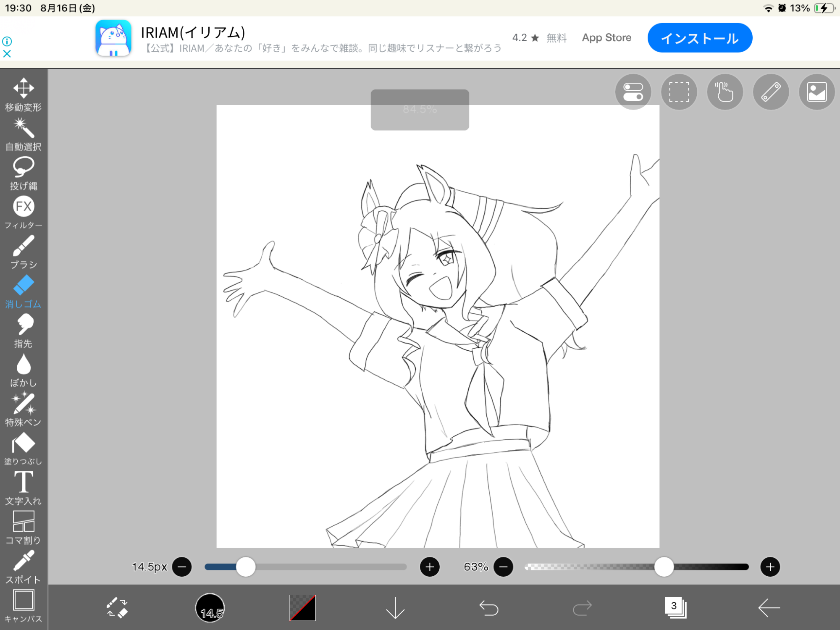The width and height of the screenshot is (840, 630).
Task: Switch between brush and eraser at bottom-left
Action: 117,608
